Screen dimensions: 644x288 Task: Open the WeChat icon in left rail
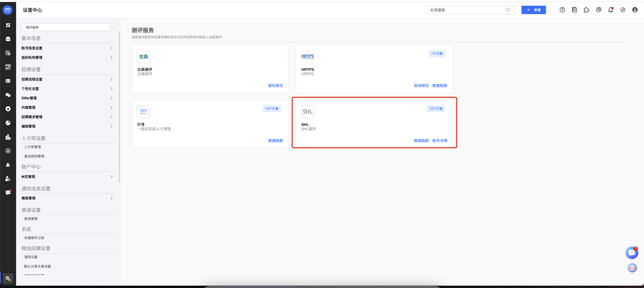tap(8, 95)
